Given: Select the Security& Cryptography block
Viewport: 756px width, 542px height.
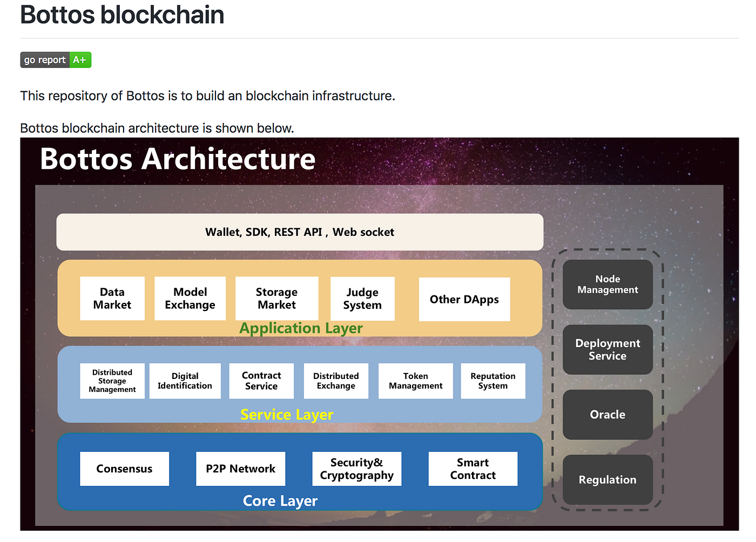Looking at the screenshot, I should pyautogui.click(x=356, y=469).
